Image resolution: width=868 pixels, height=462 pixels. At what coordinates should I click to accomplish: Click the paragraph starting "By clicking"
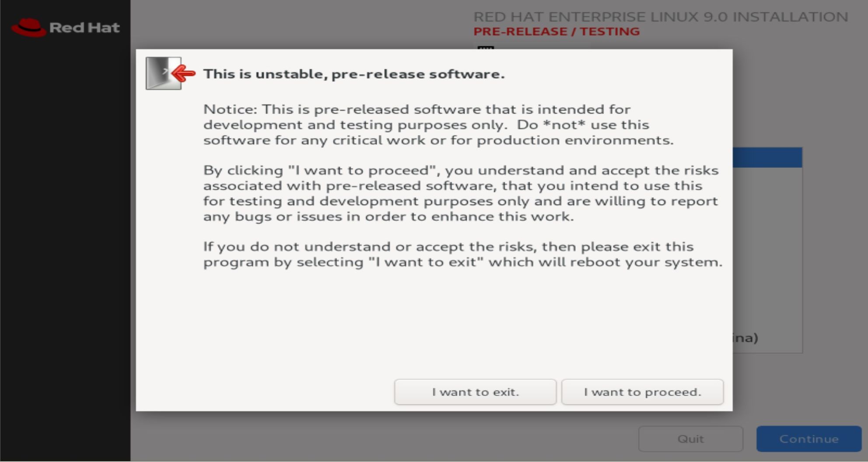click(x=461, y=193)
